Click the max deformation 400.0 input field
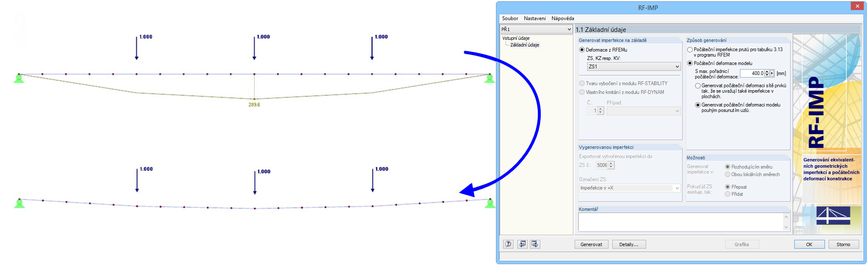 pos(752,73)
